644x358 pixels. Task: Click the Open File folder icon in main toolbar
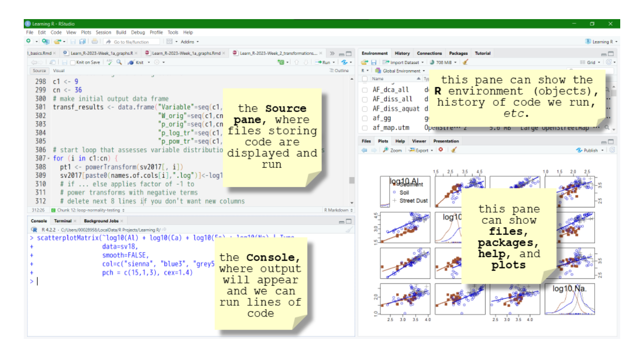[57, 41]
